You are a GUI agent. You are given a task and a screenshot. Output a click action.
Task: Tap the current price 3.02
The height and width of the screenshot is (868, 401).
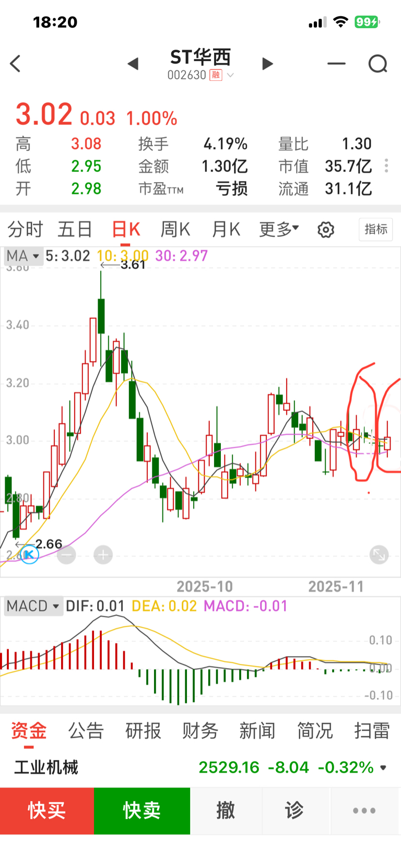pyautogui.click(x=44, y=114)
